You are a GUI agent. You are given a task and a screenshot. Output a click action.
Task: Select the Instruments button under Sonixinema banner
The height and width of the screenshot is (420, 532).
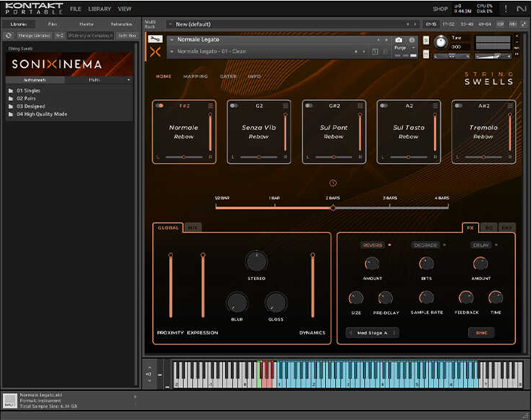(x=35, y=81)
